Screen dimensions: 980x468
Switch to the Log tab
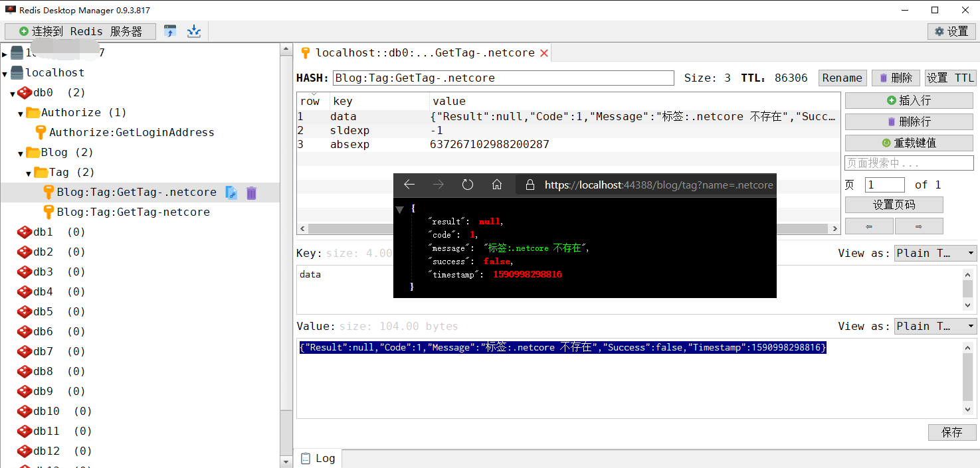pos(318,458)
